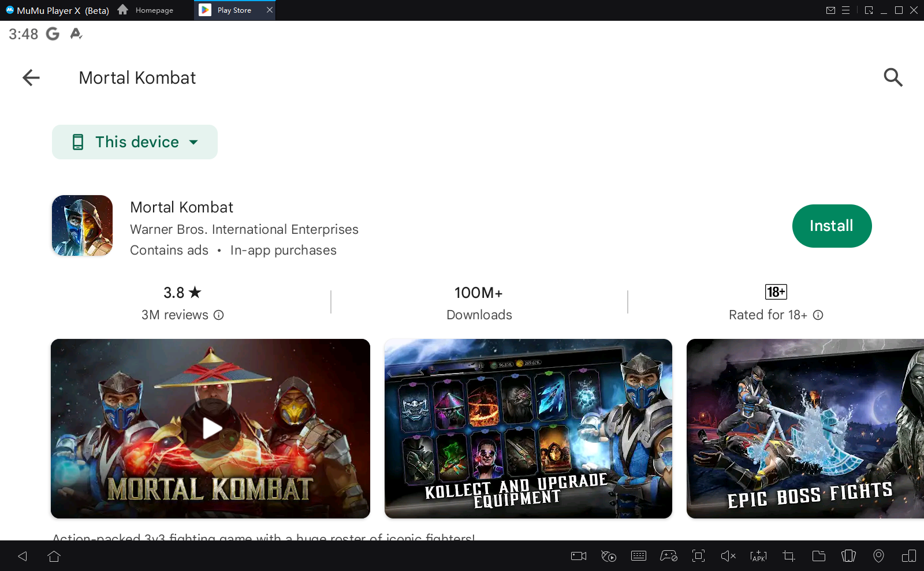Toggle the emulator sound mute icon
The width and height of the screenshot is (924, 571).
728,556
